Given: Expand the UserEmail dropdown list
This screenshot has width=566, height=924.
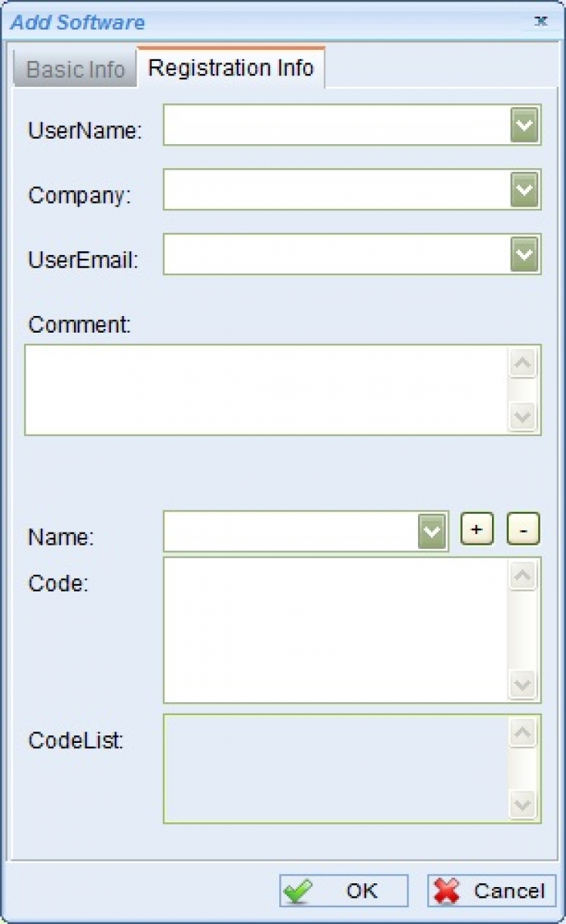Looking at the screenshot, I should [x=524, y=255].
